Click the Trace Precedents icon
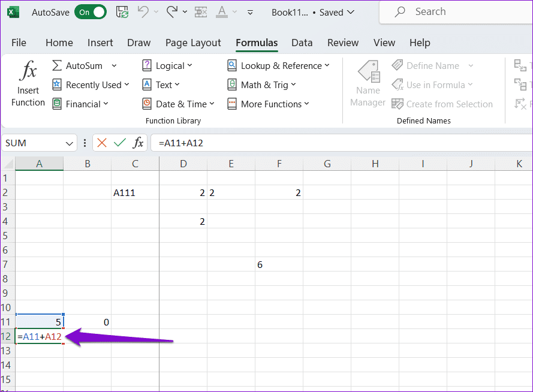This screenshot has width=533, height=392. click(x=520, y=65)
